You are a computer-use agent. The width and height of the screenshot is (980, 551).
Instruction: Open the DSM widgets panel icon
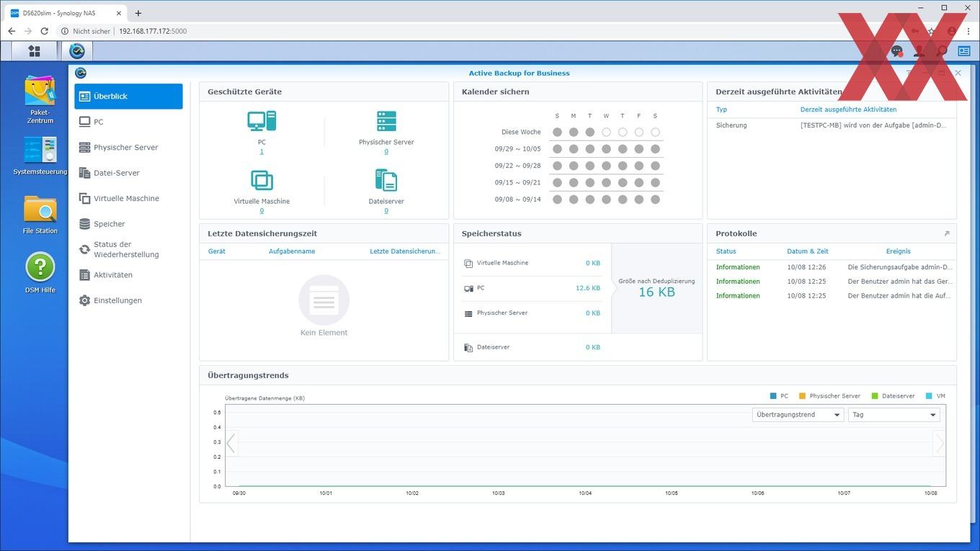point(964,51)
